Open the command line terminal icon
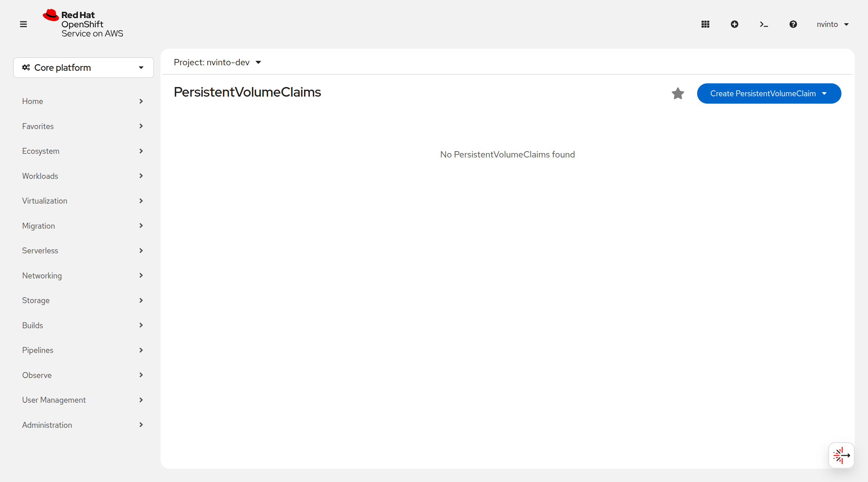Image resolution: width=868 pixels, height=482 pixels. [764, 24]
